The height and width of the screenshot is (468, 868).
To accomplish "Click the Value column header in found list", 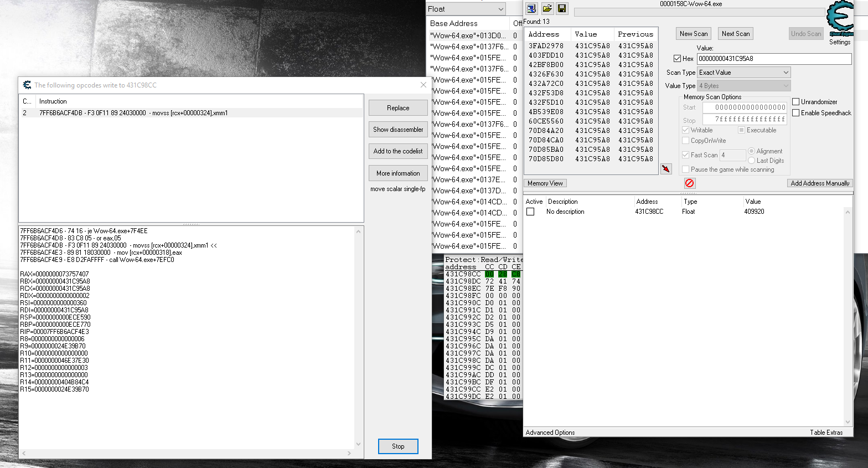I will click(592, 34).
